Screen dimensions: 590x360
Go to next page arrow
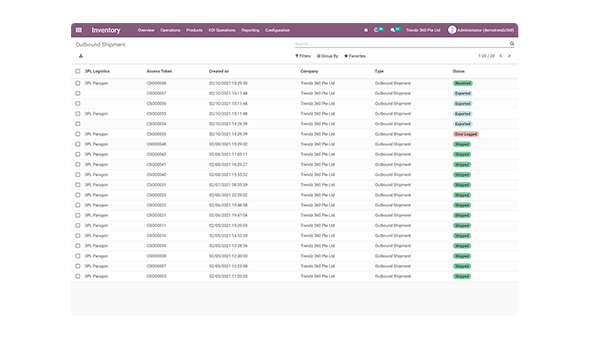(509, 56)
